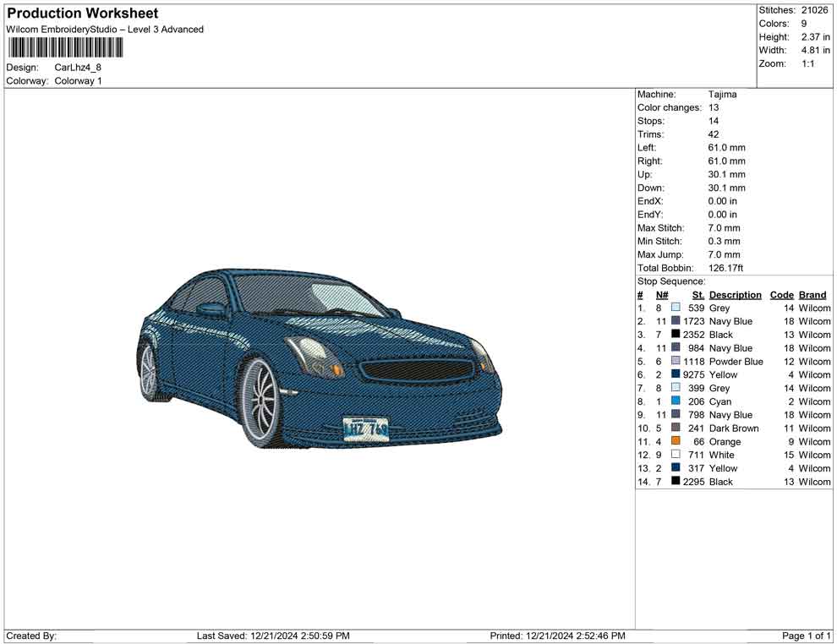The width and height of the screenshot is (837, 644).
Task: Click the Total Bobbin value 126.17ft
Action: coord(727,268)
